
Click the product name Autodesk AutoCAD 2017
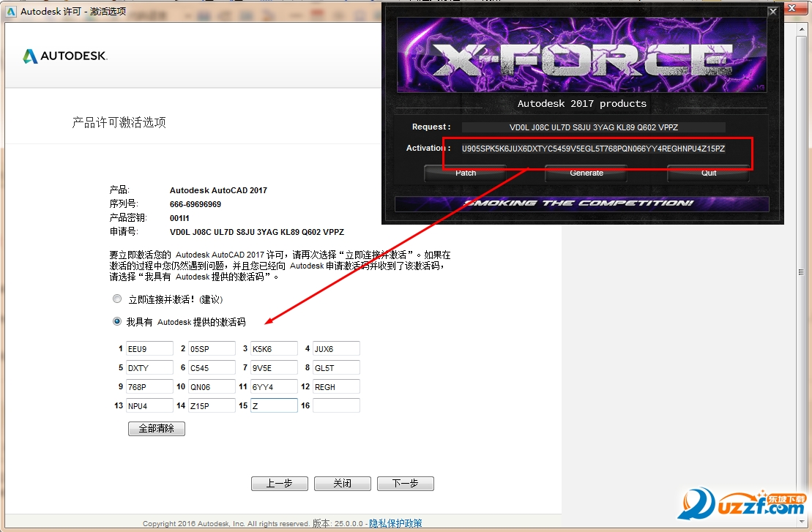tap(218, 190)
